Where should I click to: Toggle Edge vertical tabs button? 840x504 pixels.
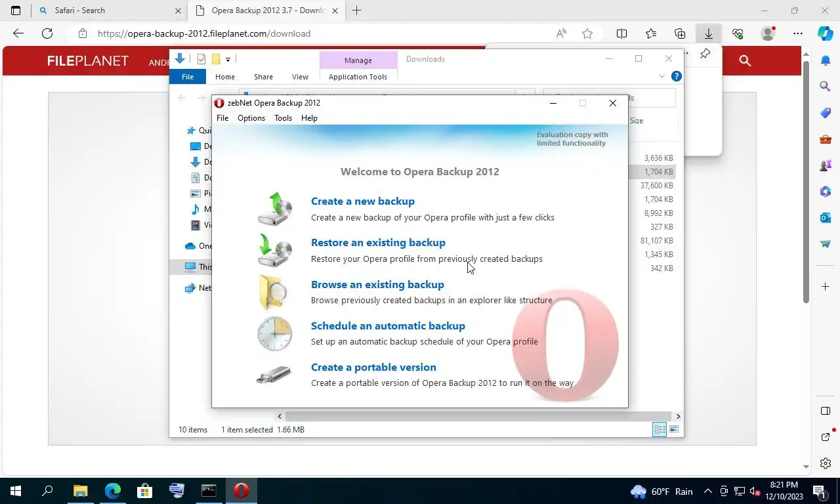click(16, 10)
